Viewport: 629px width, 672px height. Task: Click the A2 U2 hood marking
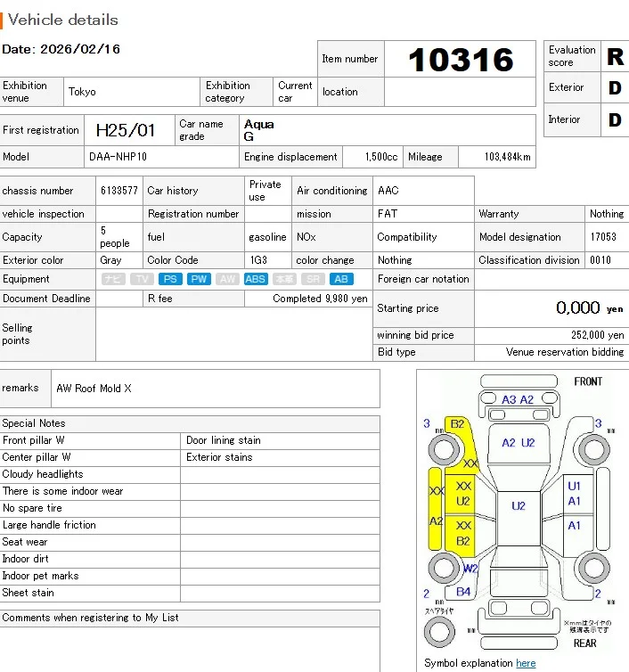(518, 443)
